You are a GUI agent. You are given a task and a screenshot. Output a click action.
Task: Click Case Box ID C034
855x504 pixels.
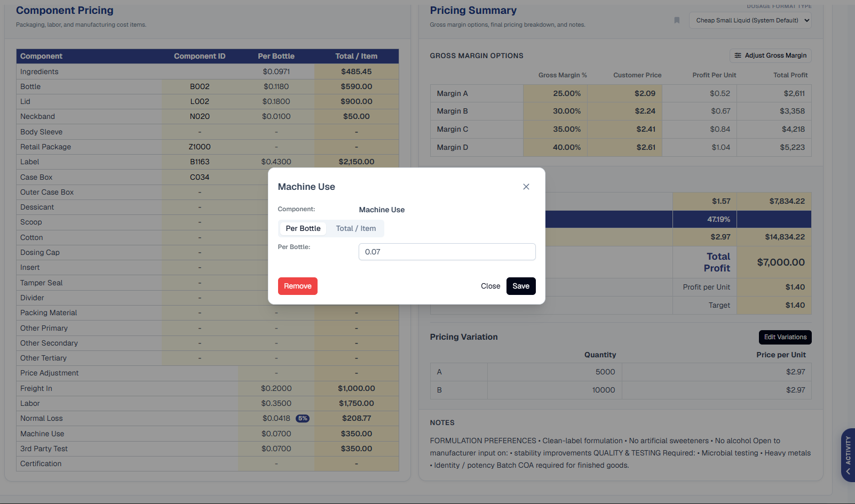200,177
